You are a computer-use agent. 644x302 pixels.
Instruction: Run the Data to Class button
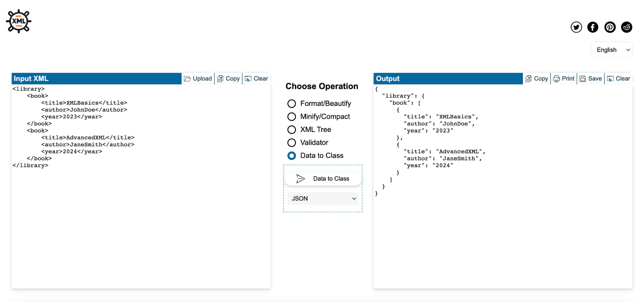pyautogui.click(x=323, y=178)
